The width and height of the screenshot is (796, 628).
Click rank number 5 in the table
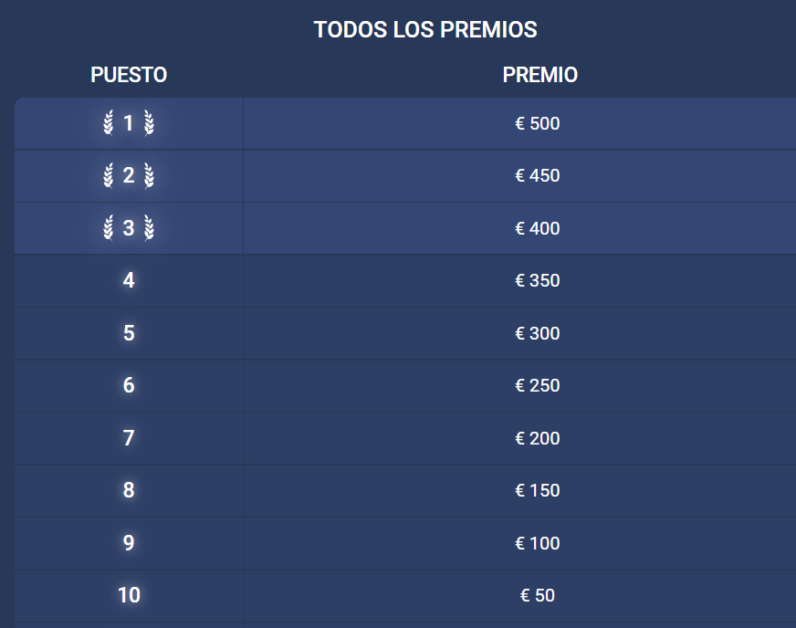click(129, 333)
